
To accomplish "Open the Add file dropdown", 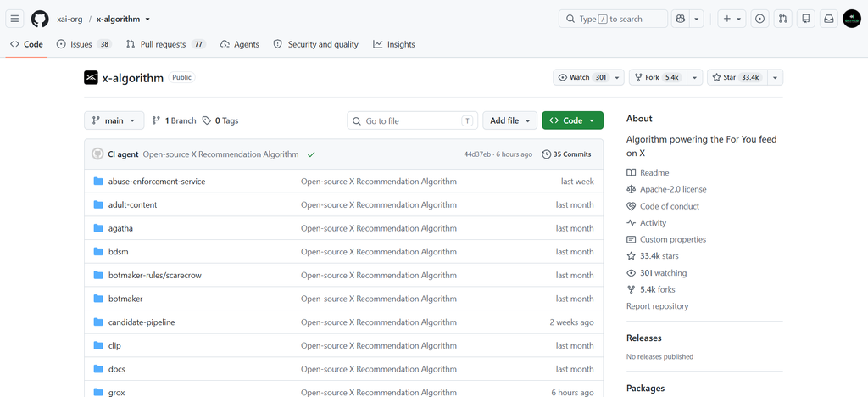I will (509, 120).
